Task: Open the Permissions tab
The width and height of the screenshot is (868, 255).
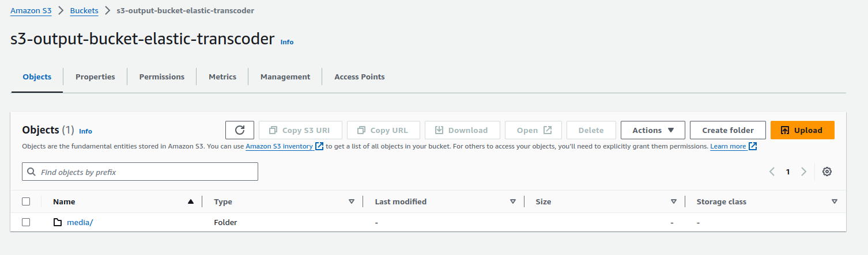Action: pos(162,77)
